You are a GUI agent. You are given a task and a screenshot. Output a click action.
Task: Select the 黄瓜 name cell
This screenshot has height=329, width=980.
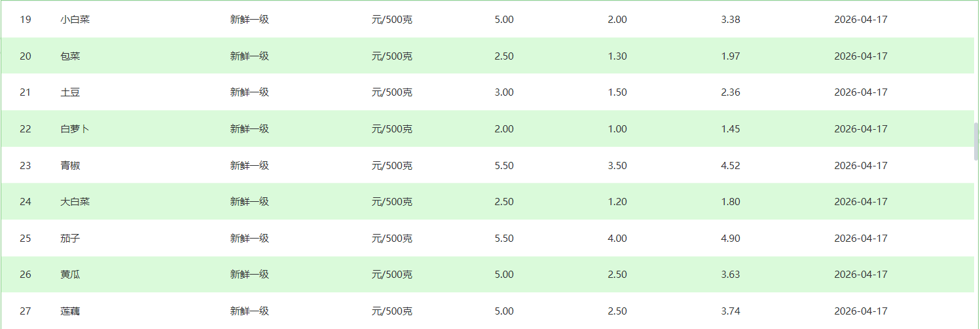(x=70, y=275)
